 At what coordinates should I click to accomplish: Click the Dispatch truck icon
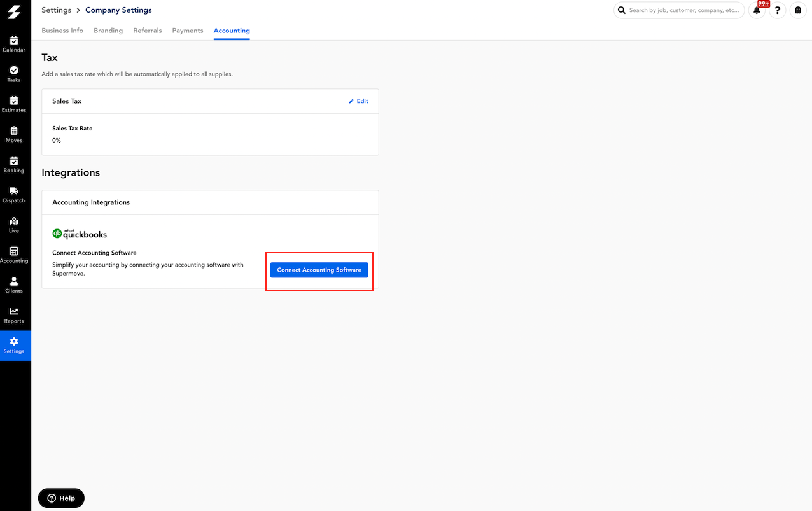(14, 191)
